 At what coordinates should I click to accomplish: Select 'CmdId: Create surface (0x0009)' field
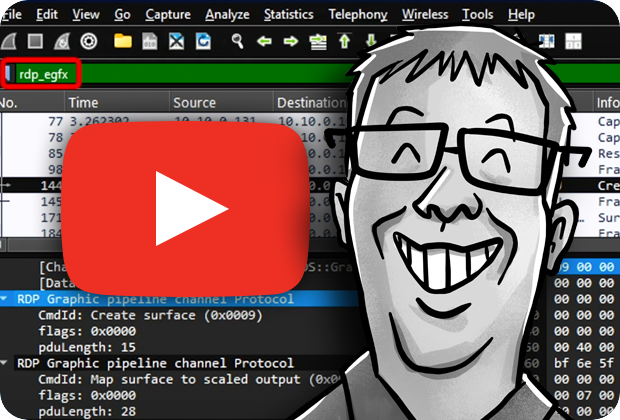(150, 315)
